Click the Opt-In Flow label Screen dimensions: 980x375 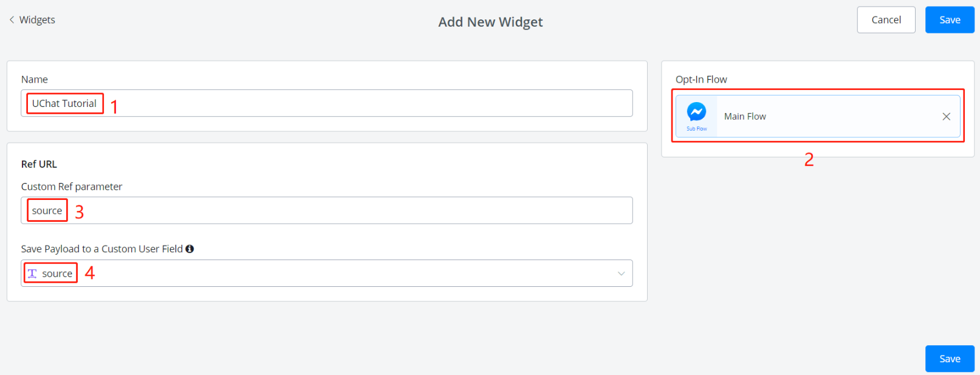701,80
